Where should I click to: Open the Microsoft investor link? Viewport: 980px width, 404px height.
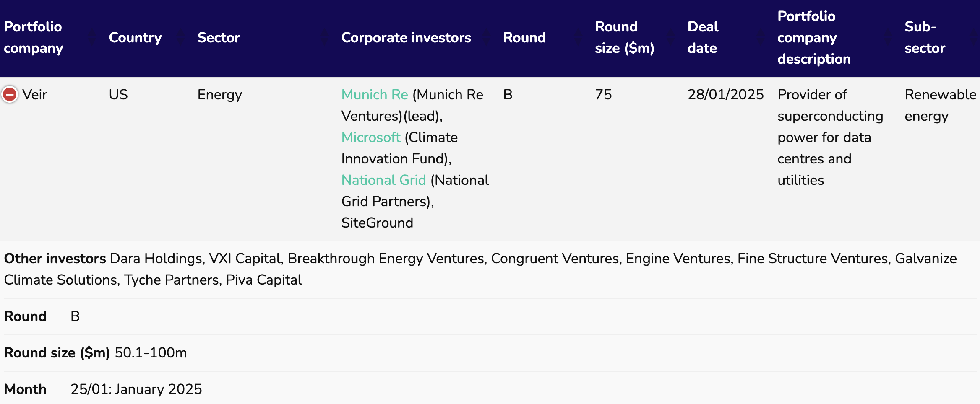pyautogui.click(x=371, y=137)
